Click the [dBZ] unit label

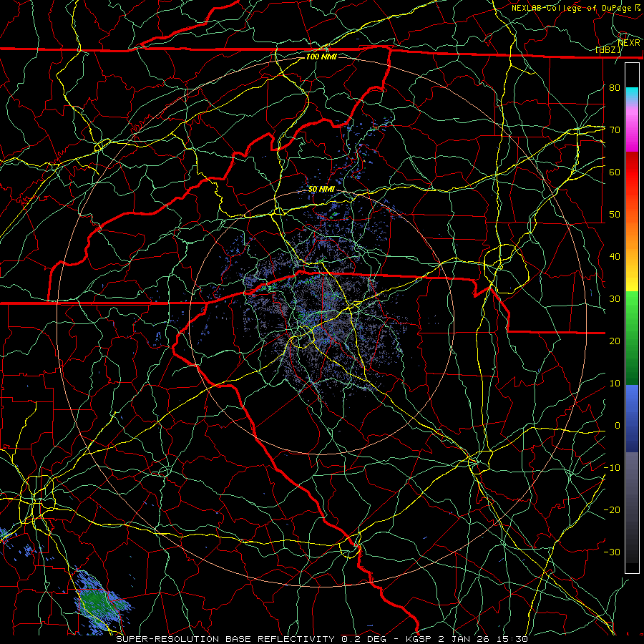tap(609, 50)
